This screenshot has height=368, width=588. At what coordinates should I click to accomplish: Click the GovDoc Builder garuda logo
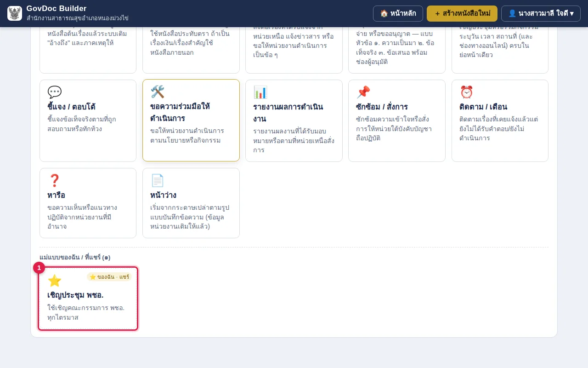point(15,13)
